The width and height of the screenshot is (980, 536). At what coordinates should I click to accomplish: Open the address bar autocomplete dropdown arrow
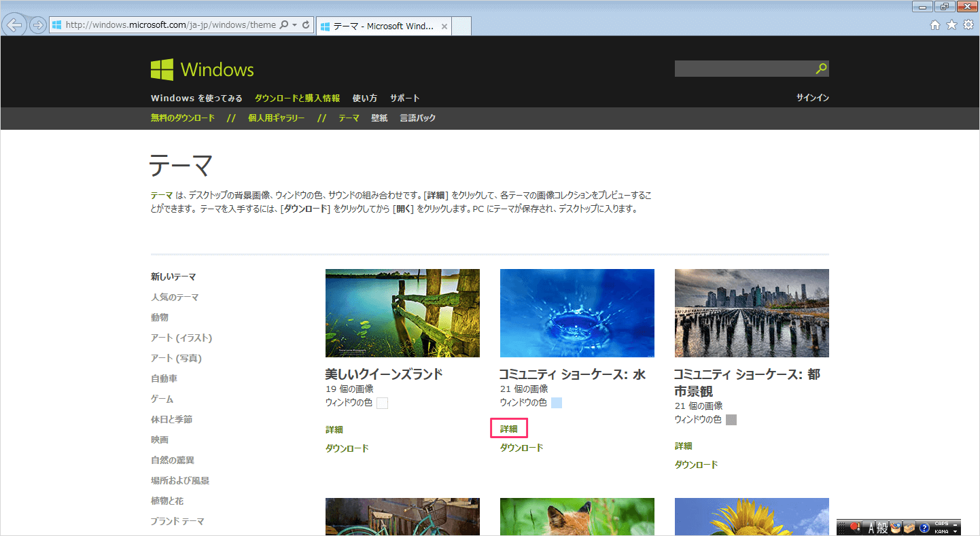pos(294,25)
